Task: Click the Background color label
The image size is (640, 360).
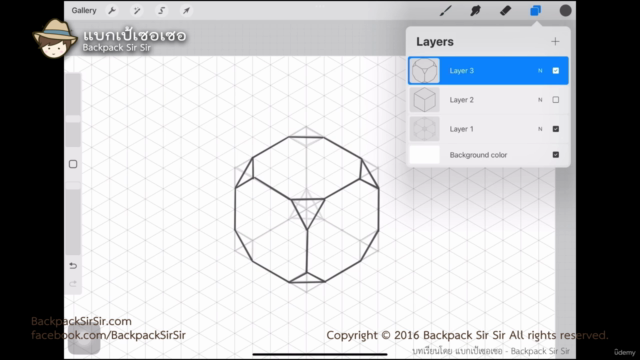Action: [x=478, y=155]
